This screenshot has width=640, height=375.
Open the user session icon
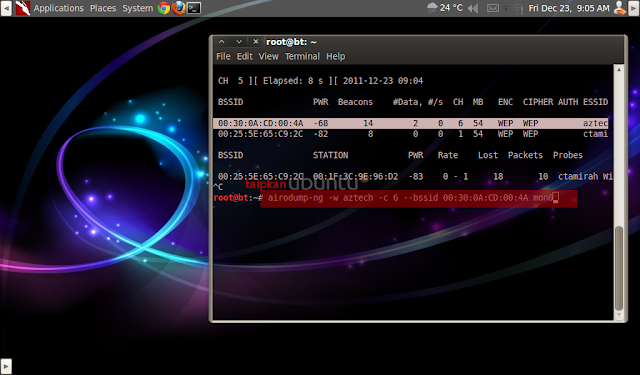pyautogui.click(x=620, y=8)
